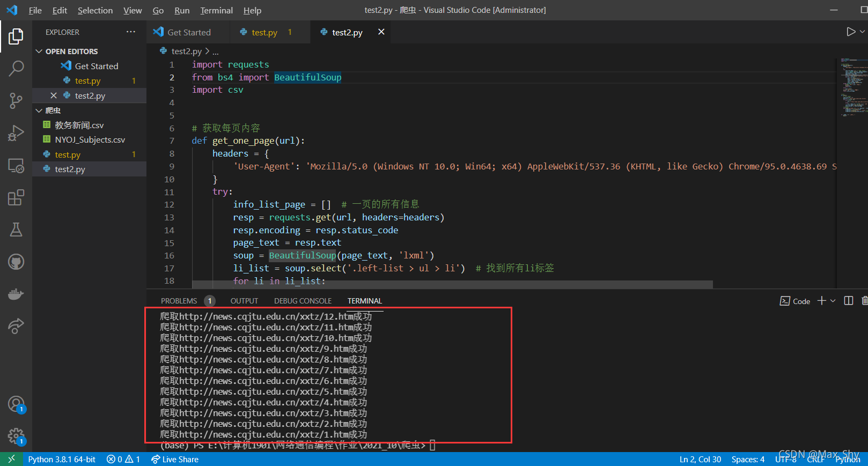This screenshot has height=466, width=868.
Task: Open the Accounts menu icon
Action: pos(16,404)
